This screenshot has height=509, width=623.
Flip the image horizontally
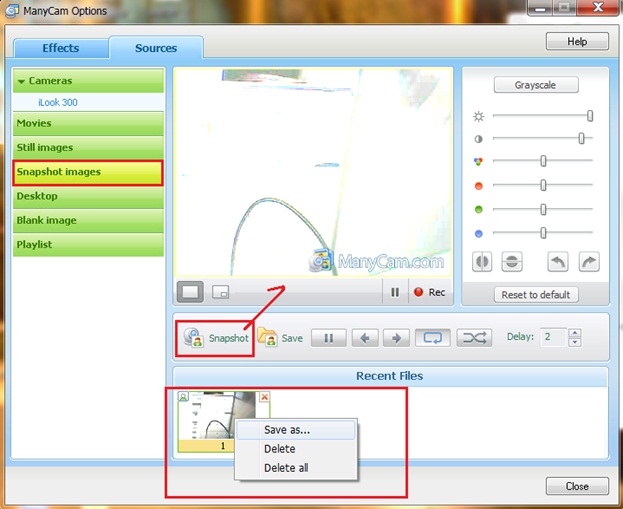pyautogui.click(x=482, y=262)
